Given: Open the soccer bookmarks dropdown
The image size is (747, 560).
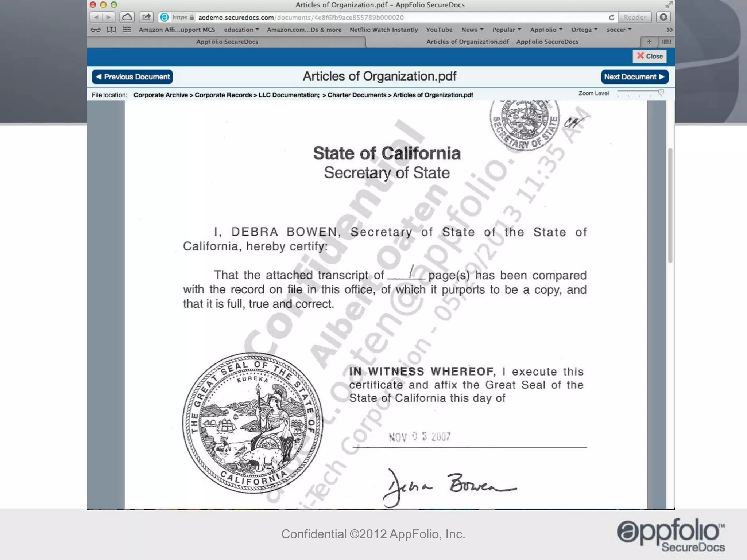Looking at the screenshot, I should click(x=619, y=30).
